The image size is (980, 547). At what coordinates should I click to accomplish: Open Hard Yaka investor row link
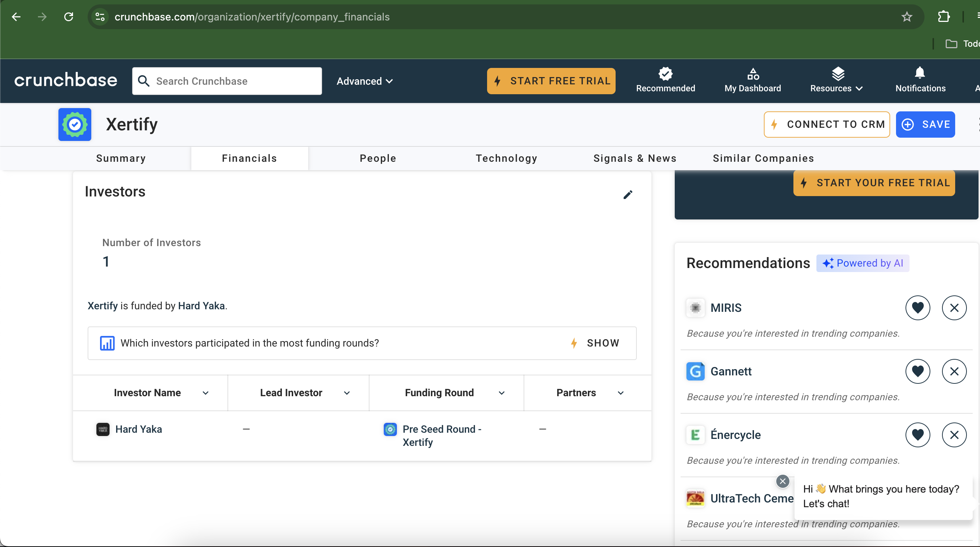point(138,429)
